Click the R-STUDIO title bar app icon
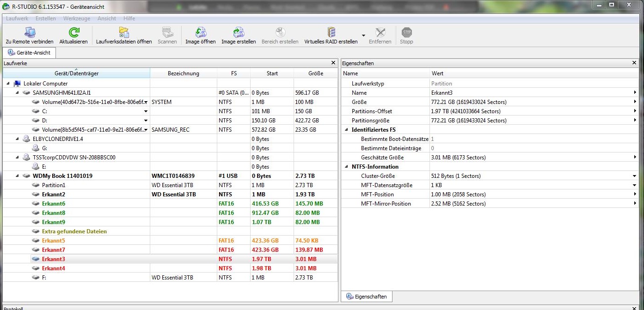This screenshot has width=644, height=310. pyautogui.click(x=6, y=6)
